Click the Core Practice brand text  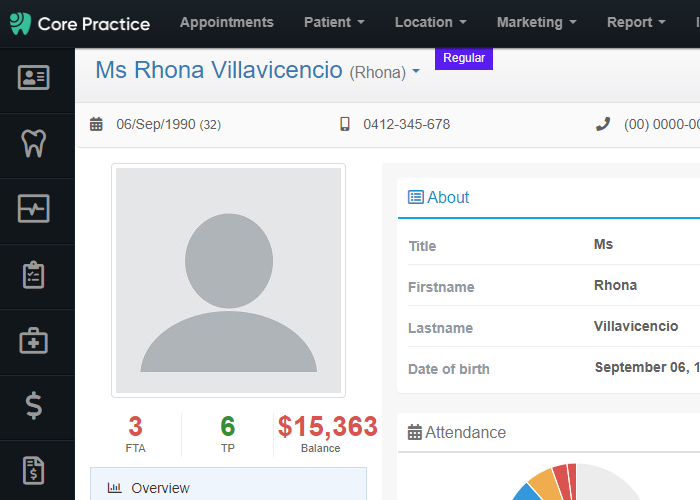coord(94,24)
